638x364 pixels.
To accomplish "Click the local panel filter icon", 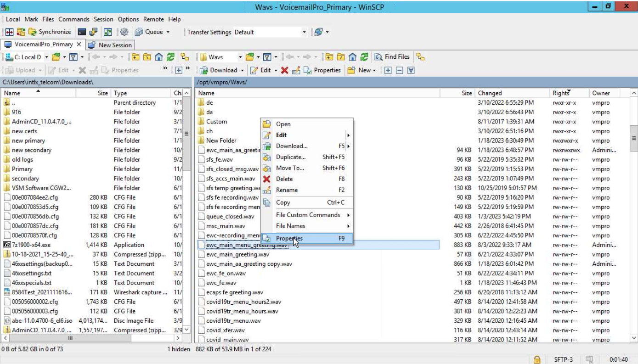I will (73, 57).
